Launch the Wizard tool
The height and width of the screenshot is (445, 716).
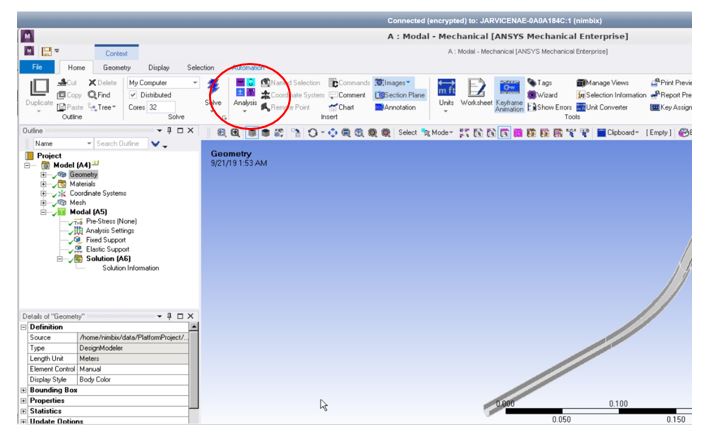tap(542, 95)
